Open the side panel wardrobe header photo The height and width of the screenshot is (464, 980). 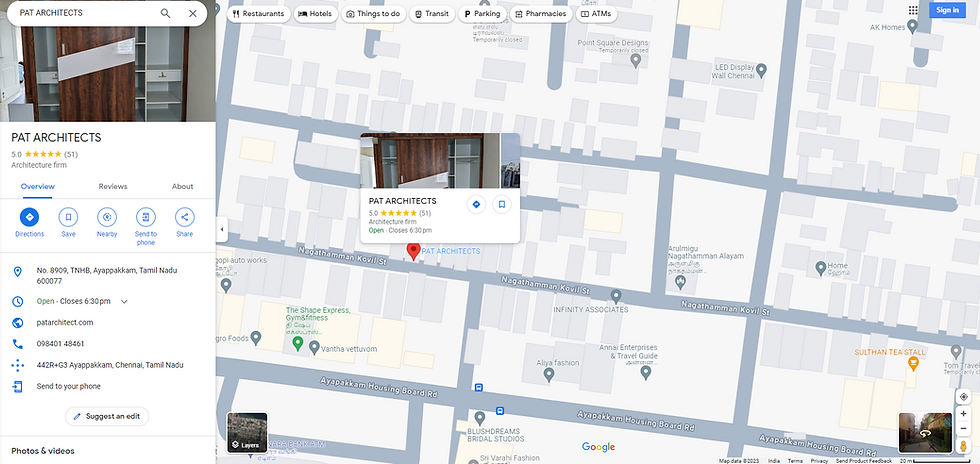pos(108,74)
